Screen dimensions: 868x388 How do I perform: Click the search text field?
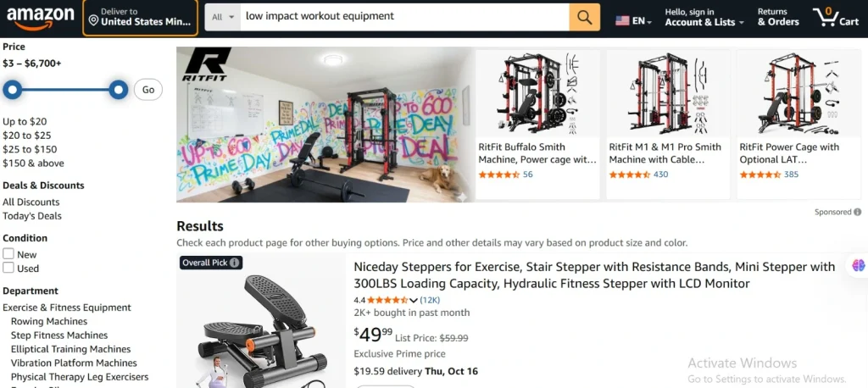coord(403,17)
